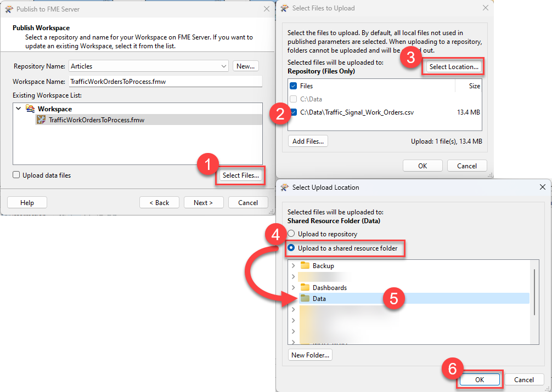
Task: Proceed with the Next > button
Action: 204,203
